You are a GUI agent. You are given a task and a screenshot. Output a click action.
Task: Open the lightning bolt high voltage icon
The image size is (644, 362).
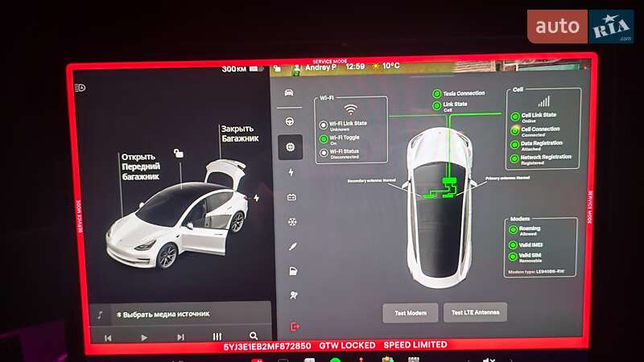pyautogui.click(x=291, y=172)
